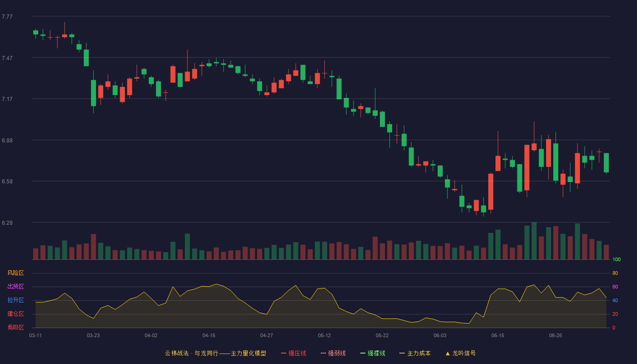Click the red 20 indicator scale value
637x364 pixels.
click(x=615, y=314)
